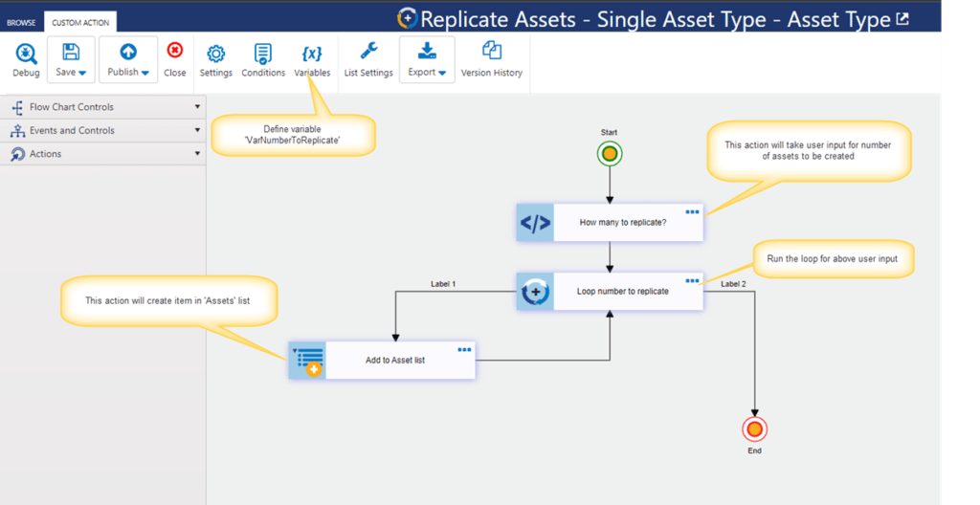Select the Start node circle

610,153
